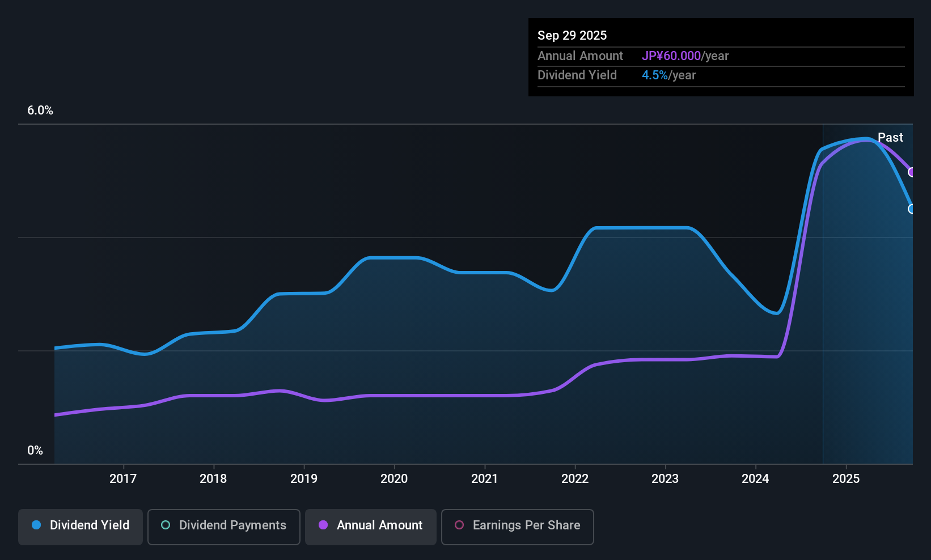
Task: Click the blue Dividend Yield legend dot
Action: click(36, 525)
